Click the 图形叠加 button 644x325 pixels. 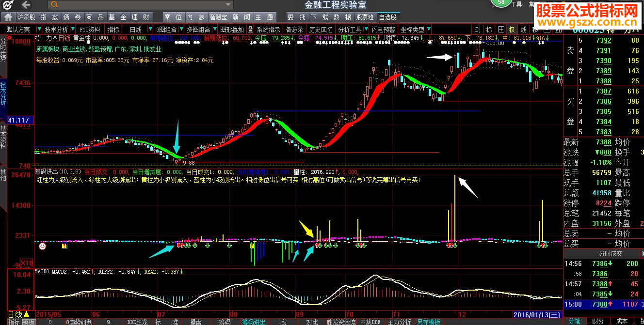232,30
